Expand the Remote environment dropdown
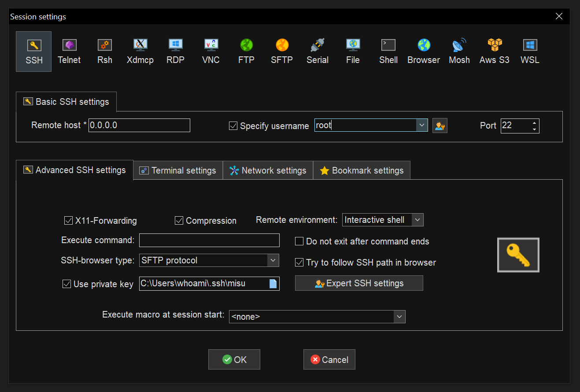Viewport: 580px width, 392px height. pos(417,220)
